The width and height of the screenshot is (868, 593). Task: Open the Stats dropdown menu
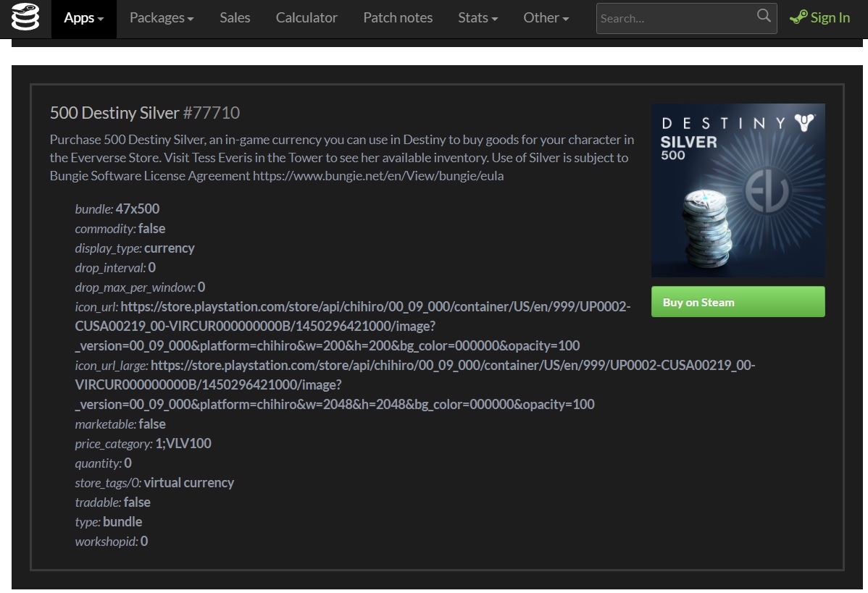[477, 18]
